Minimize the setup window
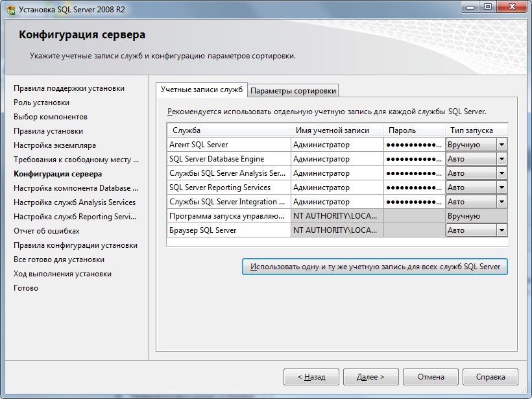Screen dimensions: 532x399 point(470,6)
